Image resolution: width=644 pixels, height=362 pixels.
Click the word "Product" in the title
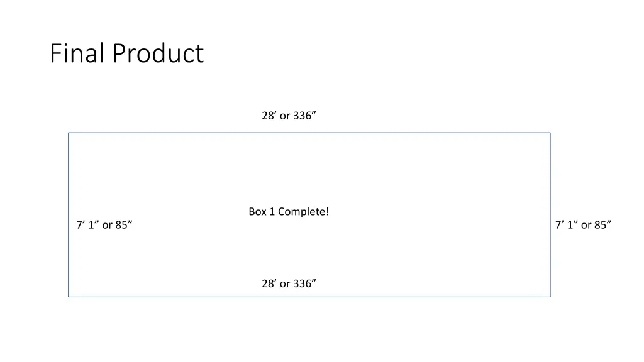pos(158,53)
